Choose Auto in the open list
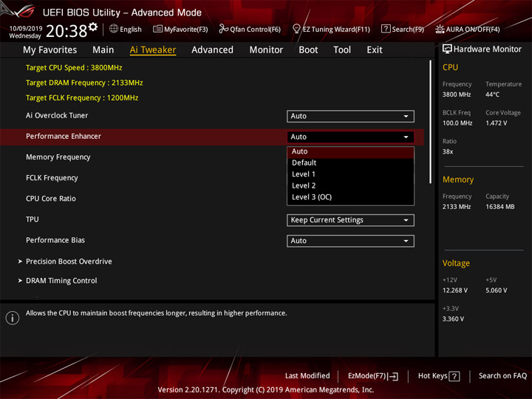 click(x=350, y=151)
